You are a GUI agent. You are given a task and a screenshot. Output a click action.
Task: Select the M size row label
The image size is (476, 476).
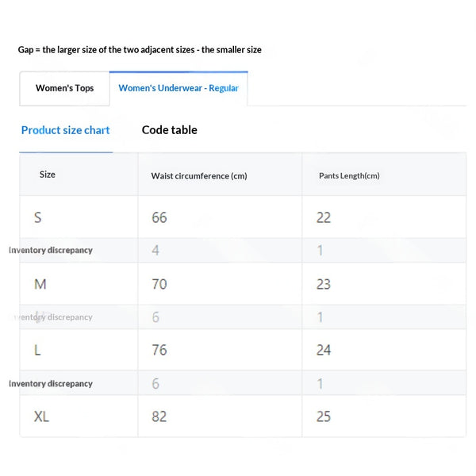pyautogui.click(x=40, y=285)
